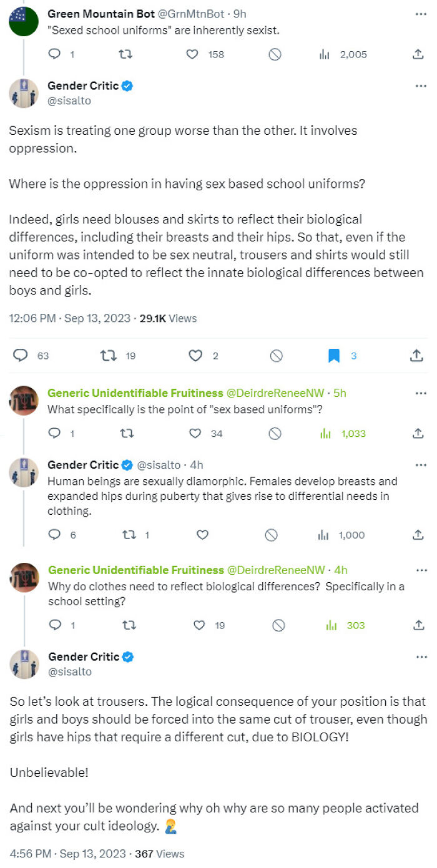Open options menu on DeirdreReneeNW's first reply
This screenshot has height=868, width=437.
(421, 392)
